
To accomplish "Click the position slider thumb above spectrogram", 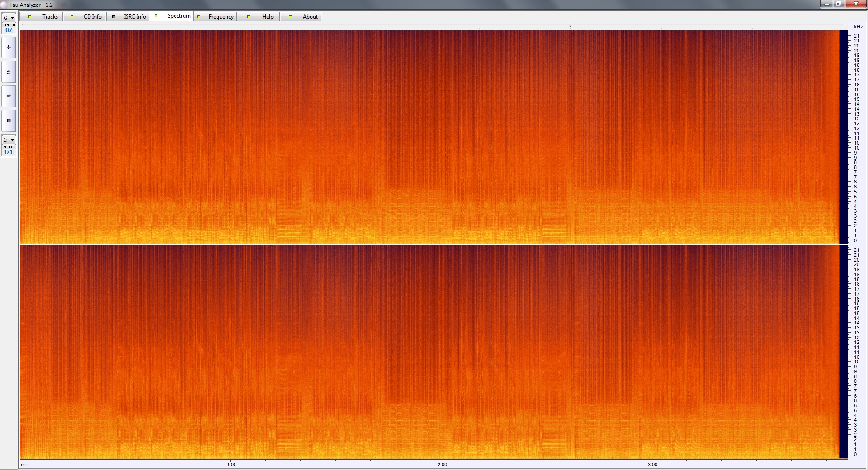I will click(x=570, y=25).
